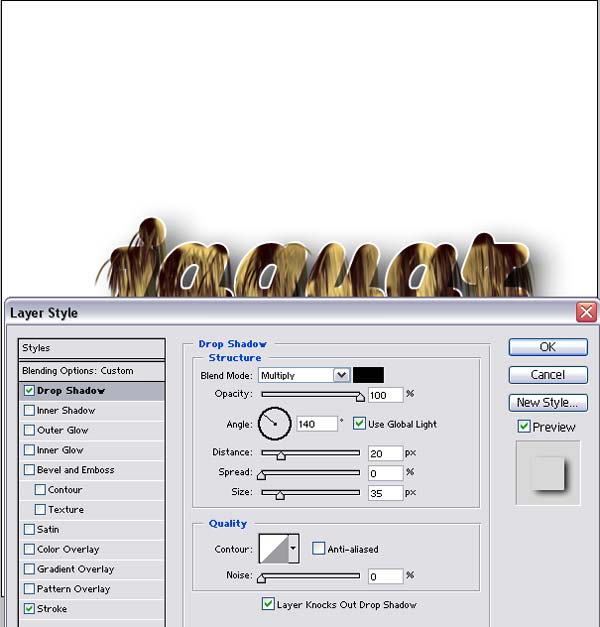Enable the Pattern Overlay checkbox

point(29,589)
